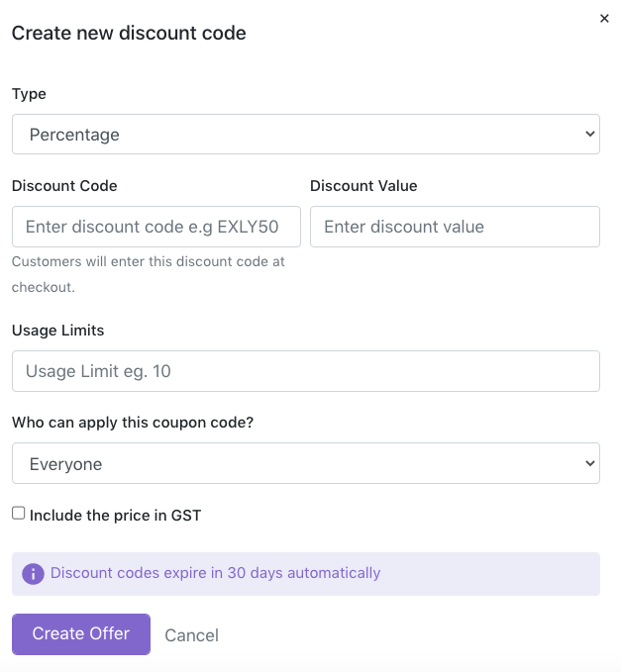
Task: Click the 30 days expiry notice banner
Action: 306,574
